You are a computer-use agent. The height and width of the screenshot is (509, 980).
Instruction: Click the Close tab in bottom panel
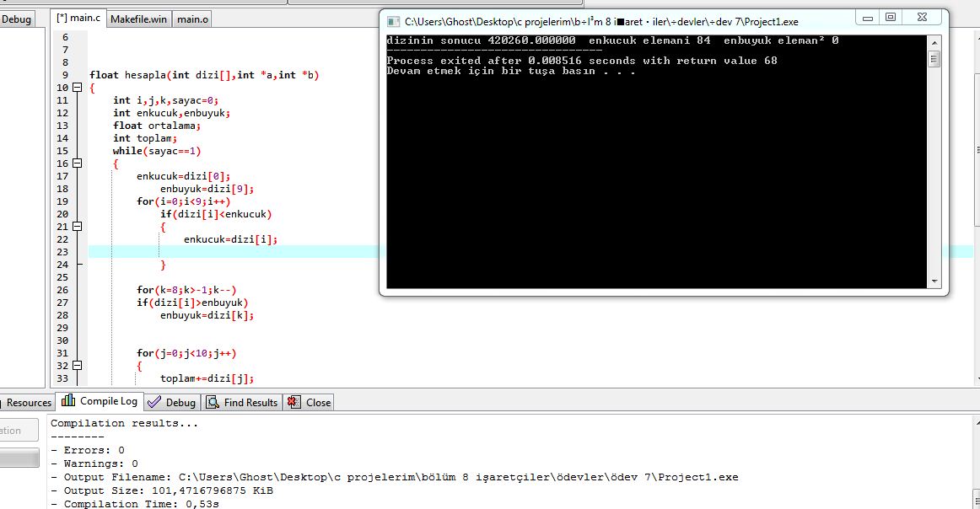tap(309, 403)
